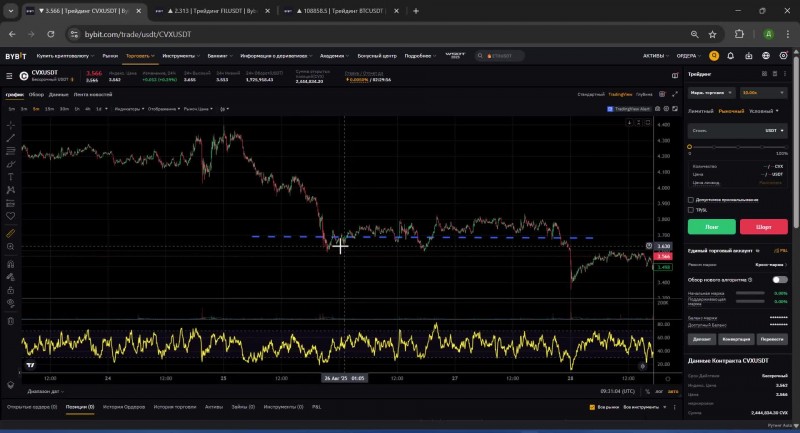Open the 50.00x leverage selector
This screenshot has height=433, width=800.
click(762, 92)
